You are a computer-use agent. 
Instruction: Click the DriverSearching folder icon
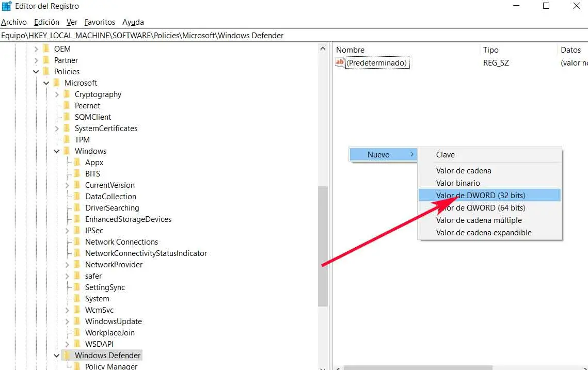pyautogui.click(x=77, y=207)
